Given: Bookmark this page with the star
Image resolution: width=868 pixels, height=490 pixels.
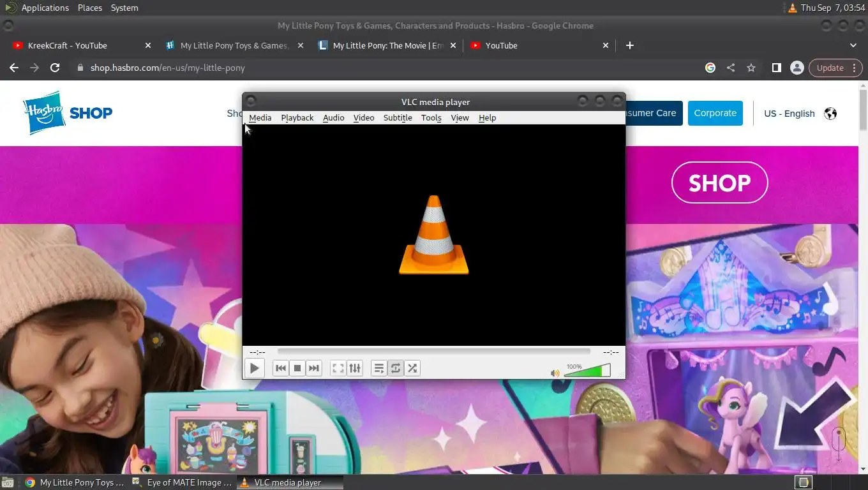Looking at the screenshot, I should click(751, 68).
